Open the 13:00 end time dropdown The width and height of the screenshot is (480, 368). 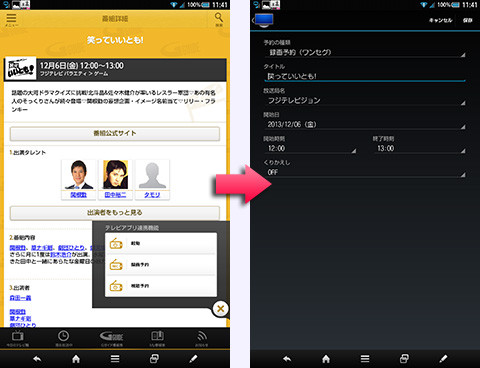point(419,149)
